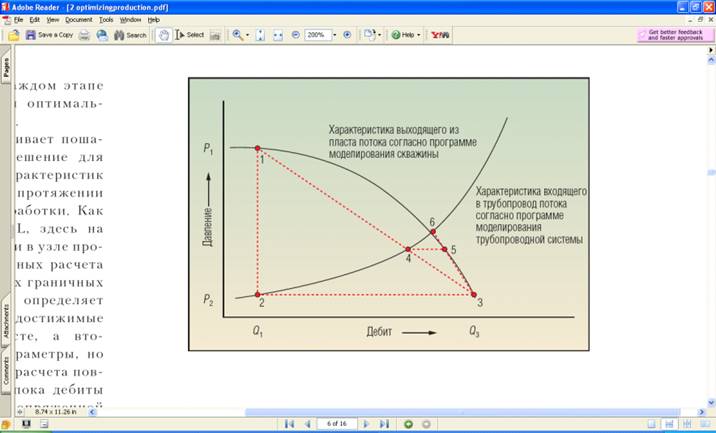
Task: Click the zoom out minus button
Action: point(295,35)
